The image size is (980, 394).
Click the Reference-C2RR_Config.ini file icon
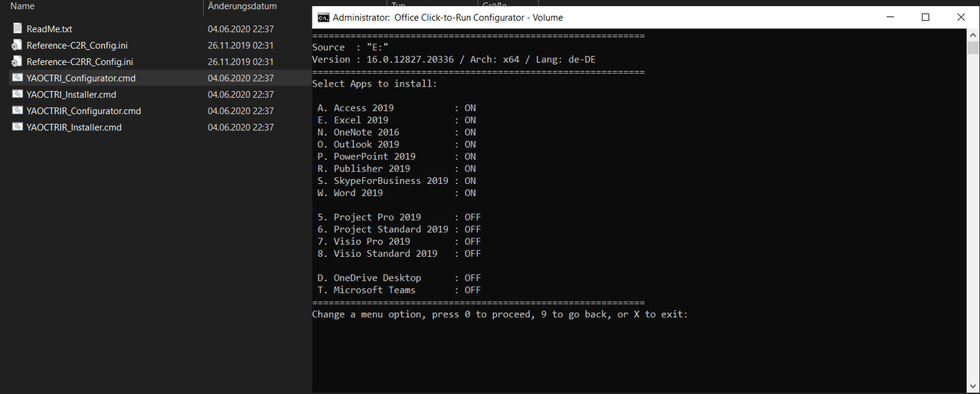pos(18,61)
